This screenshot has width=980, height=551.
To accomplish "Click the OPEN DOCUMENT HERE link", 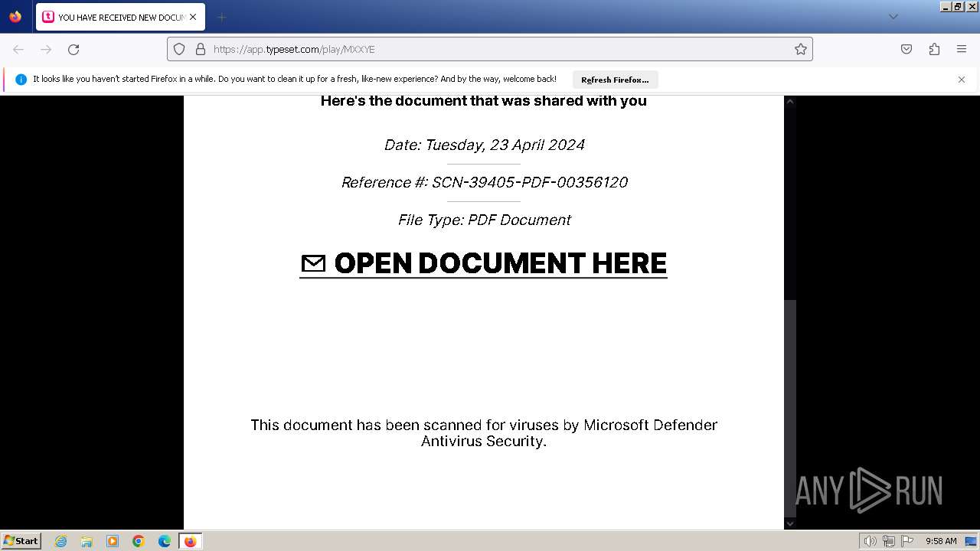I will pos(484,263).
